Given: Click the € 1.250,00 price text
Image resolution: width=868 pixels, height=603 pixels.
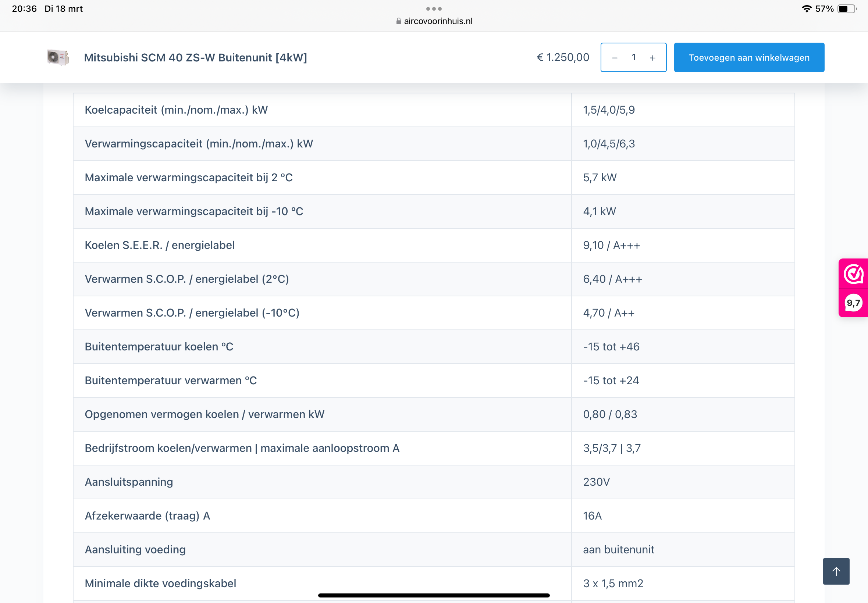Looking at the screenshot, I should coord(563,57).
